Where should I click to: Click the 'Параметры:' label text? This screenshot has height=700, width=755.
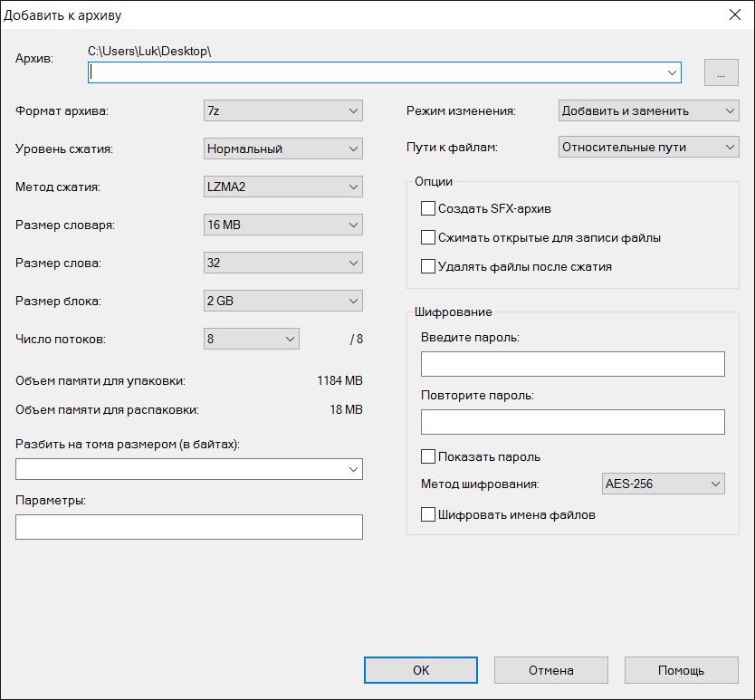[x=51, y=500]
